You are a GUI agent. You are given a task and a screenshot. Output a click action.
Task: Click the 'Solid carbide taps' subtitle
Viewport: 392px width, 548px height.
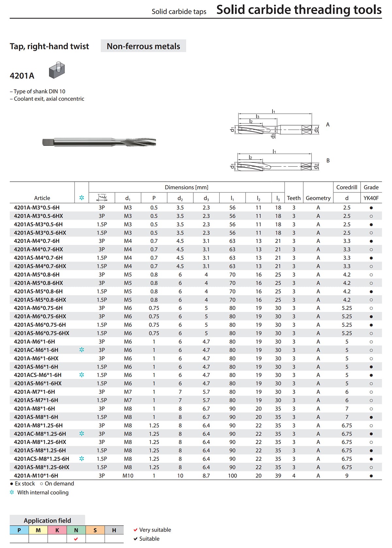click(x=179, y=11)
